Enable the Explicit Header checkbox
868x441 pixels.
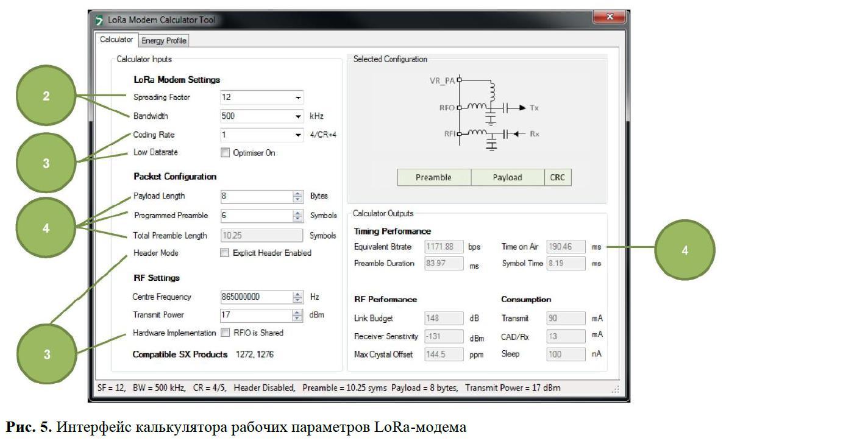click(225, 253)
